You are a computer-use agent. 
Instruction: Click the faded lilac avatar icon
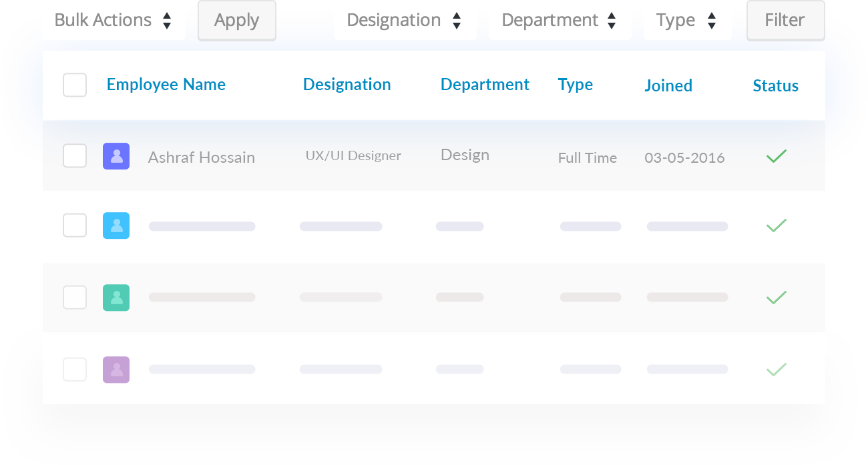pyautogui.click(x=116, y=370)
